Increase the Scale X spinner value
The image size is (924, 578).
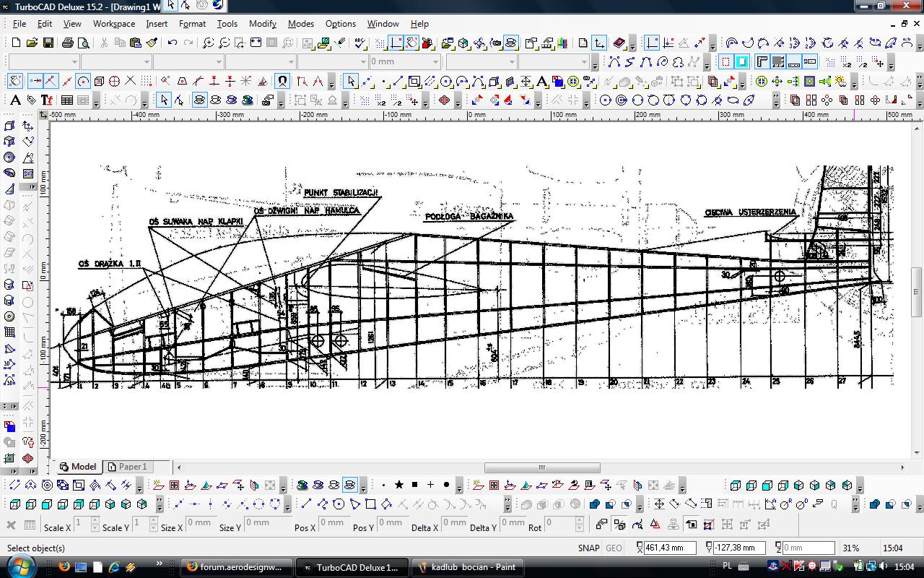95,519
